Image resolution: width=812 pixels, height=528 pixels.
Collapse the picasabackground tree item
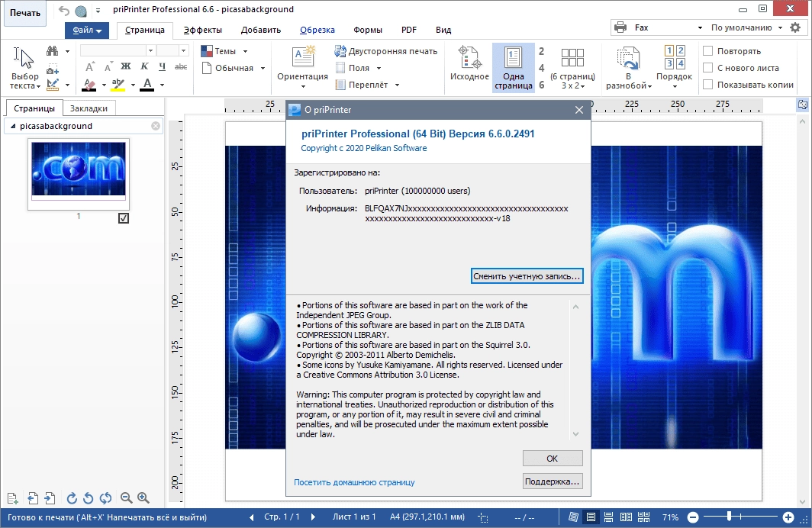pyautogui.click(x=13, y=126)
